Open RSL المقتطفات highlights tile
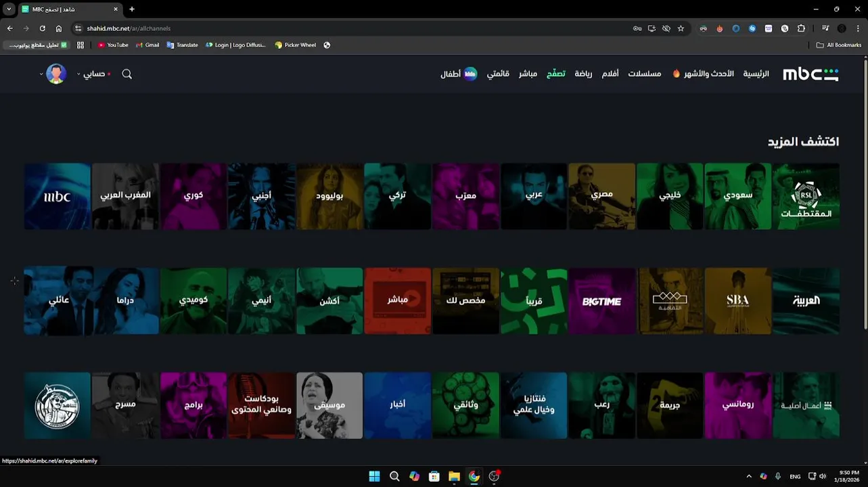868x487 pixels. click(x=806, y=196)
